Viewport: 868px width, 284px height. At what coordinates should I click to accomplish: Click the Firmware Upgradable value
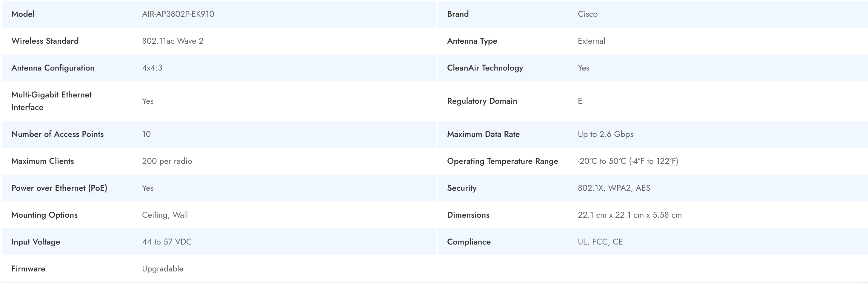point(162,269)
